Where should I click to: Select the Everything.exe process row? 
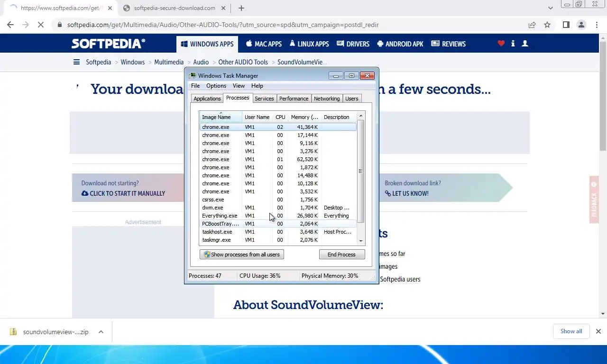(x=278, y=216)
